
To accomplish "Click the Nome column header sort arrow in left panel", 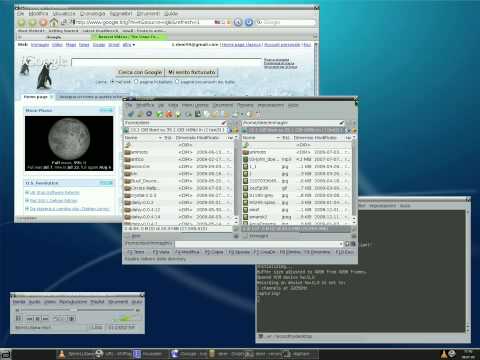I will (x=160, y=138).
